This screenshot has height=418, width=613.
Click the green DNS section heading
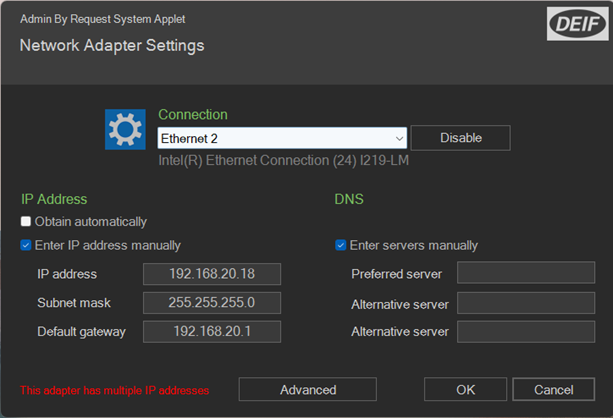348,199
